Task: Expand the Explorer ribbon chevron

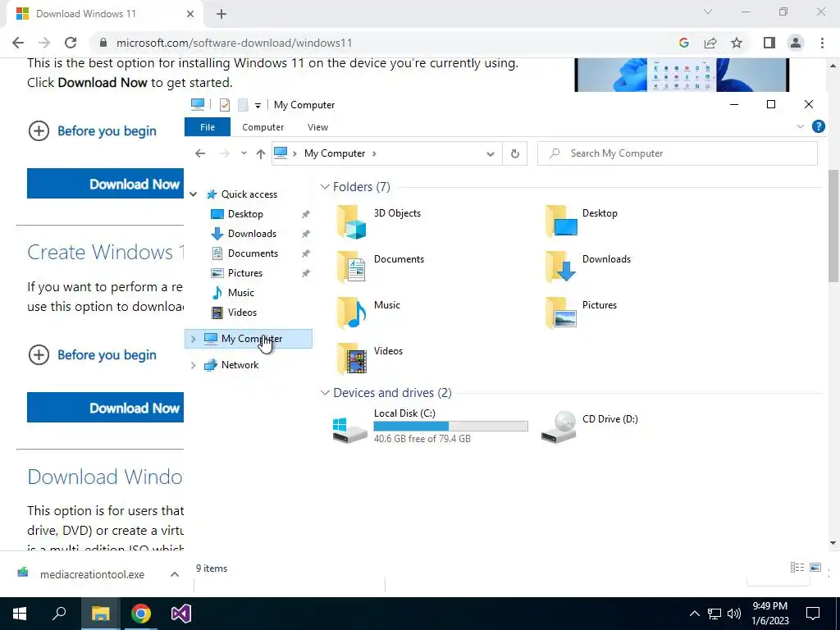Action: (801, 127)
